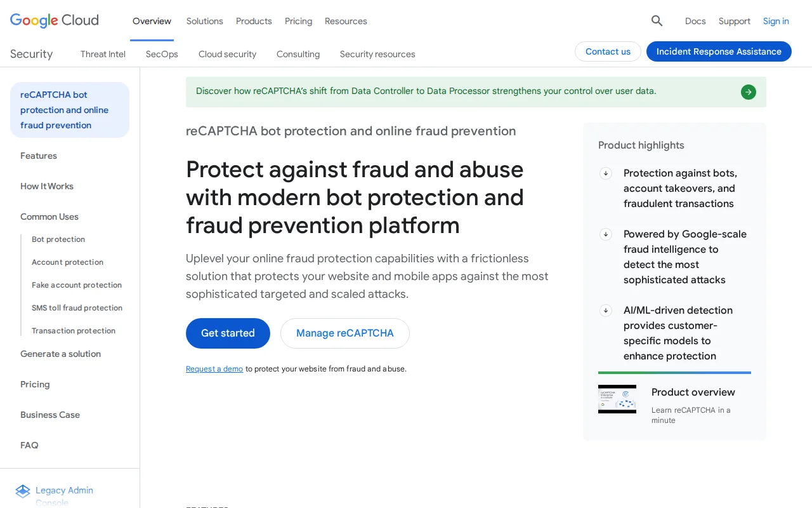Click the Get started button
Viewport: 812px width, 508px height.
coord(228,333)
